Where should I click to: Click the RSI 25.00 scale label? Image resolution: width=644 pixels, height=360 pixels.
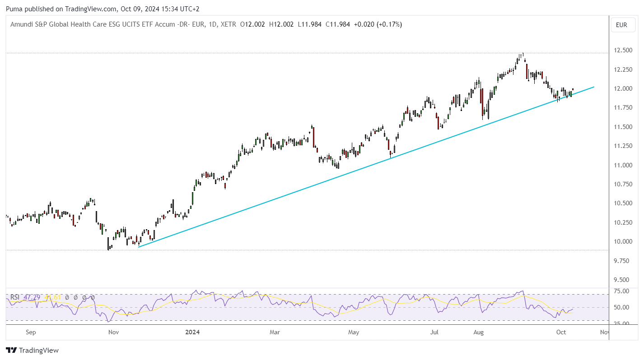[x=621, y=324]
